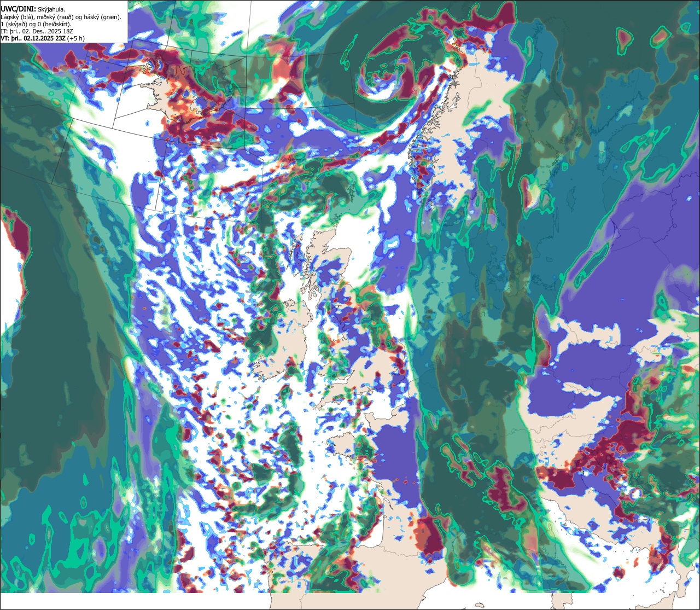This screenshot has height=610, width=700.
Task: Click the 'IT: þri.. 02. Des.. 2025 18Z' line
Action: click(37, 31)
